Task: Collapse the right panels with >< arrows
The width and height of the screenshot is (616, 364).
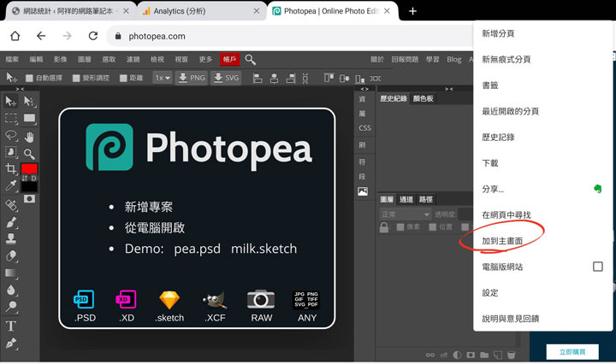Action: coord(448,89)
